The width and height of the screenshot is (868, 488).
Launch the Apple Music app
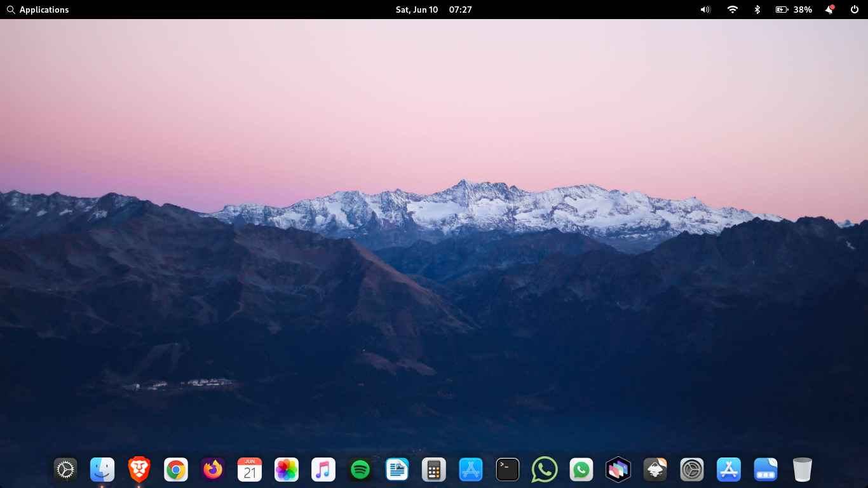click(x=323, y=469)
